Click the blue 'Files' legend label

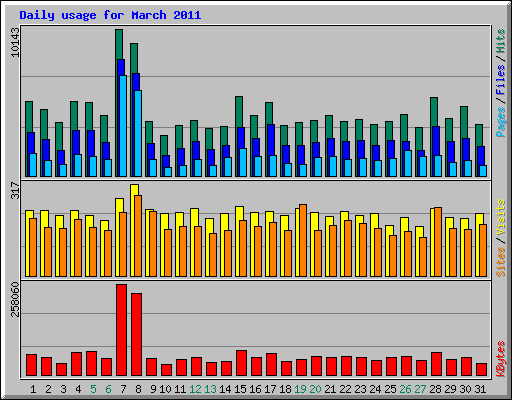pos(500,79)
